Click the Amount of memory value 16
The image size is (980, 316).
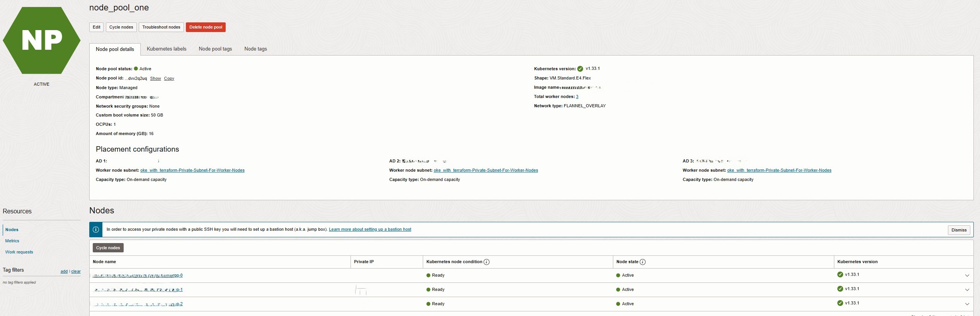[151, 134]
